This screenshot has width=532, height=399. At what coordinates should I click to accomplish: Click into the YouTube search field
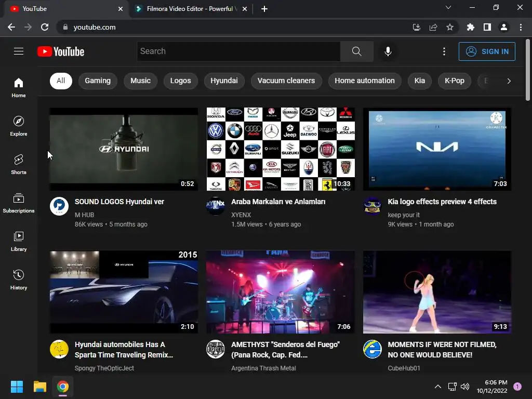pos(238,51)
